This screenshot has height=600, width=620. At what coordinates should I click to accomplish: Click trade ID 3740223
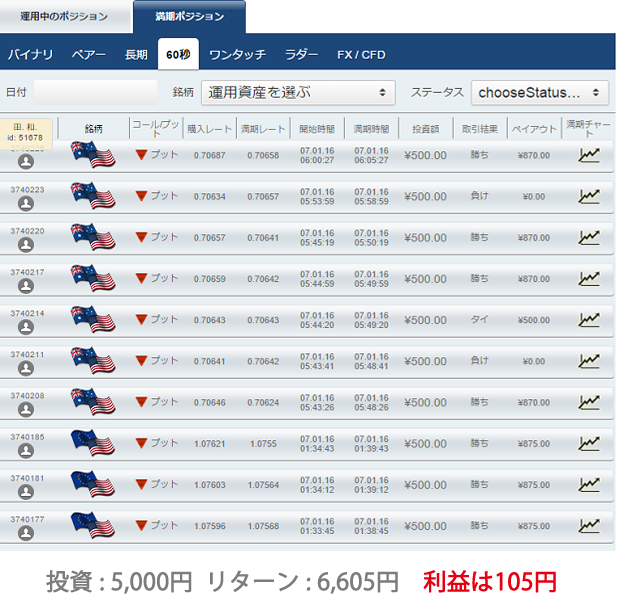pos(27,190)
